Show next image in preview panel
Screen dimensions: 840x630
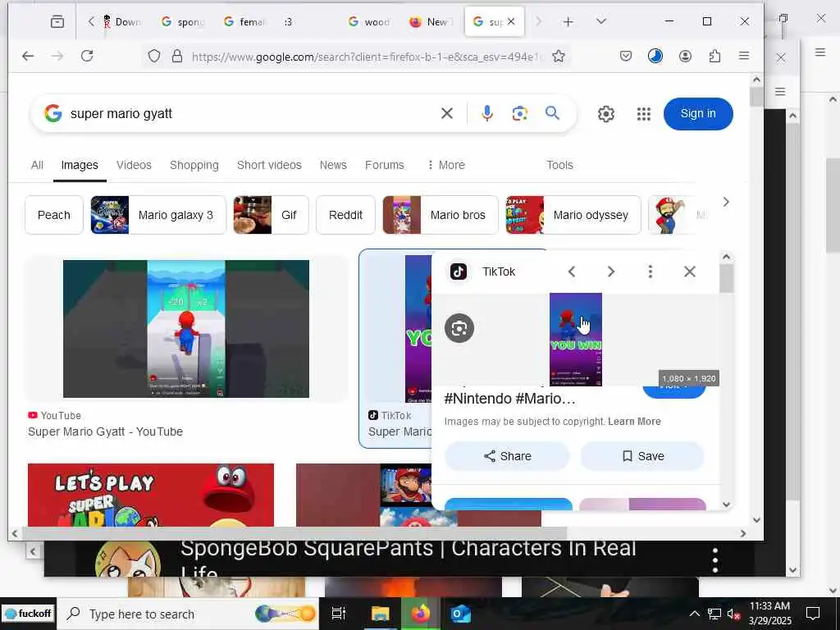(x=610, y=272)
